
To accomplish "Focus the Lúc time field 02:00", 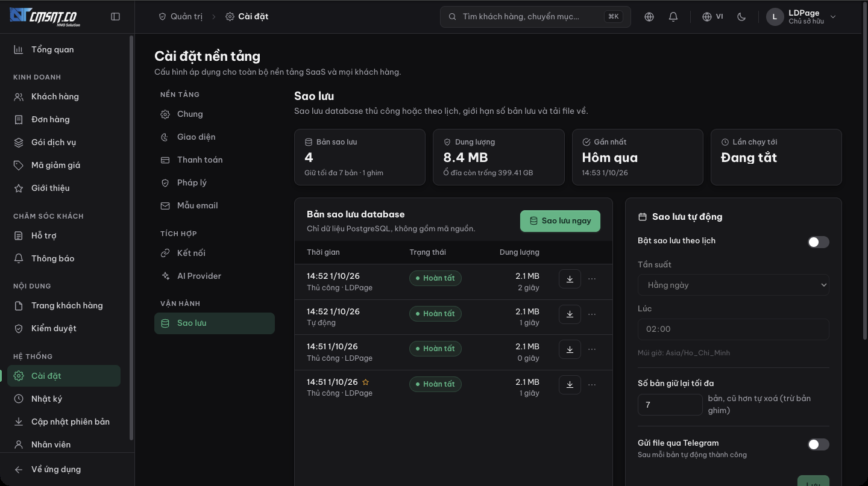I will [734, 329].
